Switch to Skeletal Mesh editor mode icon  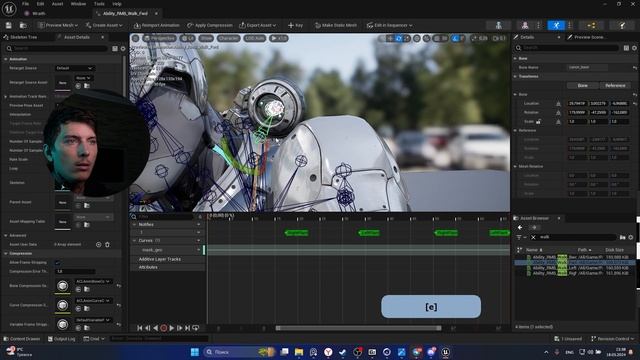point(525,25)
